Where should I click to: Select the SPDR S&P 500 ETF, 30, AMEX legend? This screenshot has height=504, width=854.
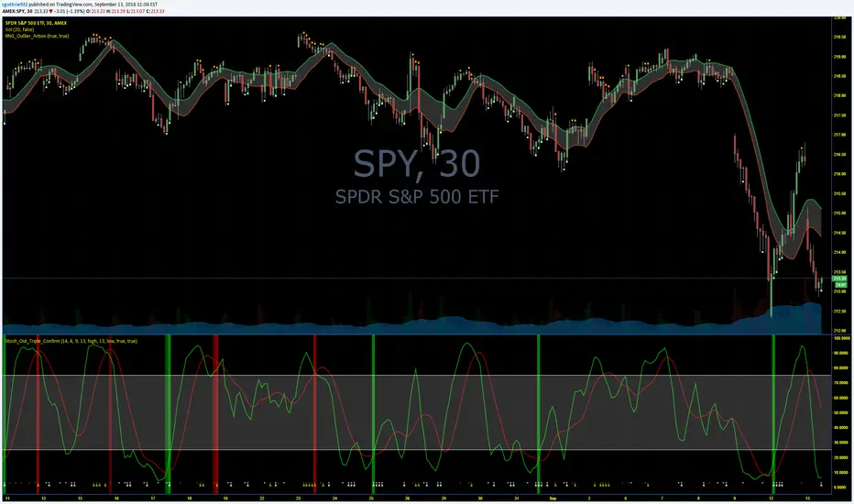pos(36,23)
